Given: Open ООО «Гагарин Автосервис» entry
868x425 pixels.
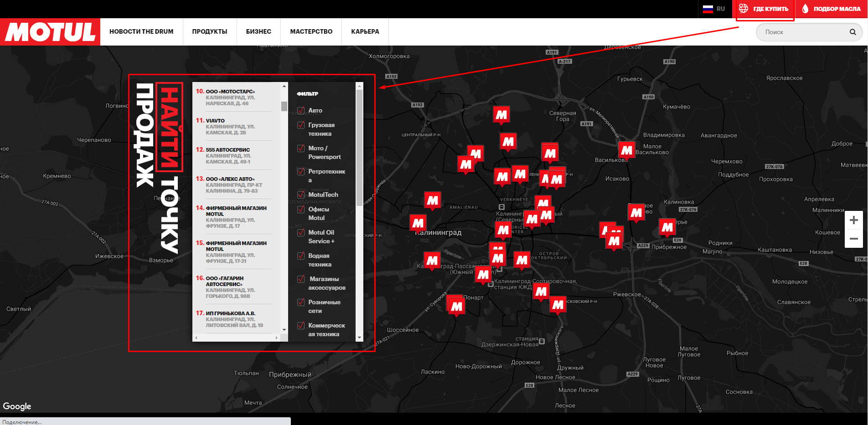Looking at the screenshot, I should coord(233,287).
